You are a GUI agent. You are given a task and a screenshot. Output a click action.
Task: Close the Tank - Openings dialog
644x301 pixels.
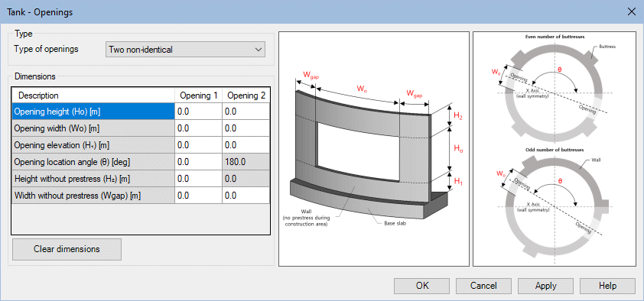click(632, 12)
